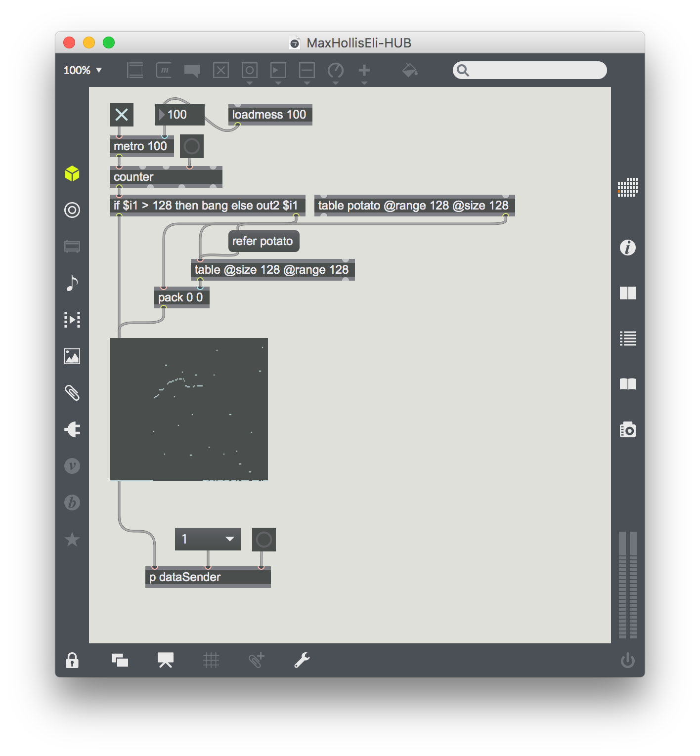Toggle presentation mode icon
Viewport: 700px width, 756px height.
[x=166, y=660]
